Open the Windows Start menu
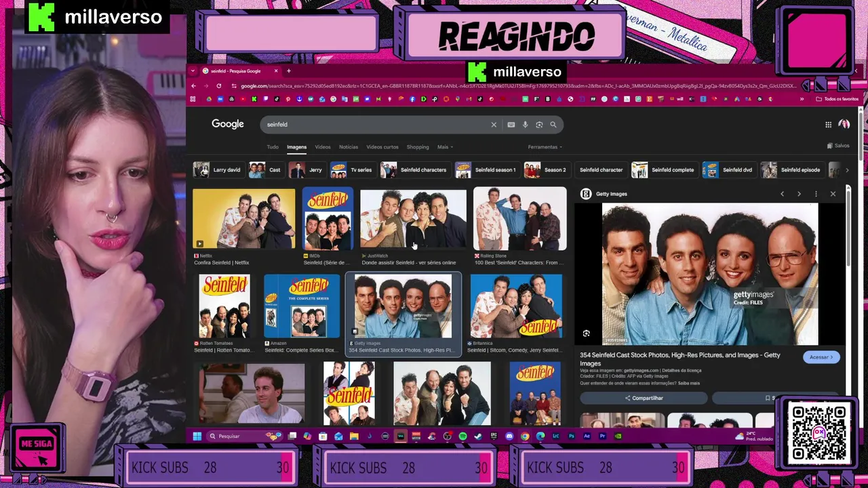 (x=197, y=436)
